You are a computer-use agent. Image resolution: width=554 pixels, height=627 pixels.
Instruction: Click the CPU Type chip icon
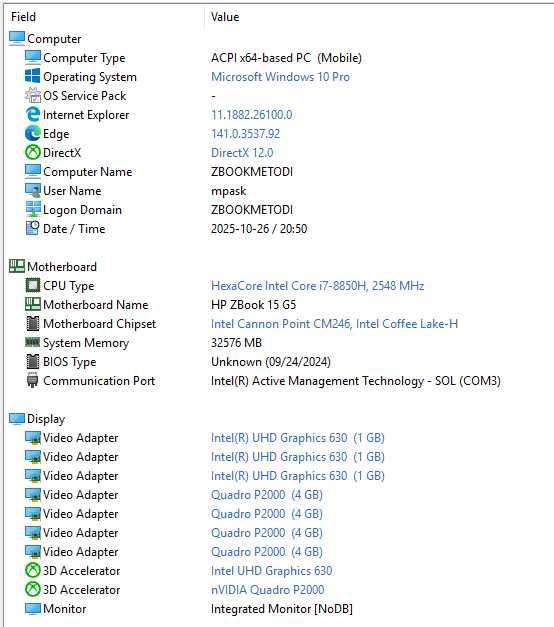click(x=33, y=286)
